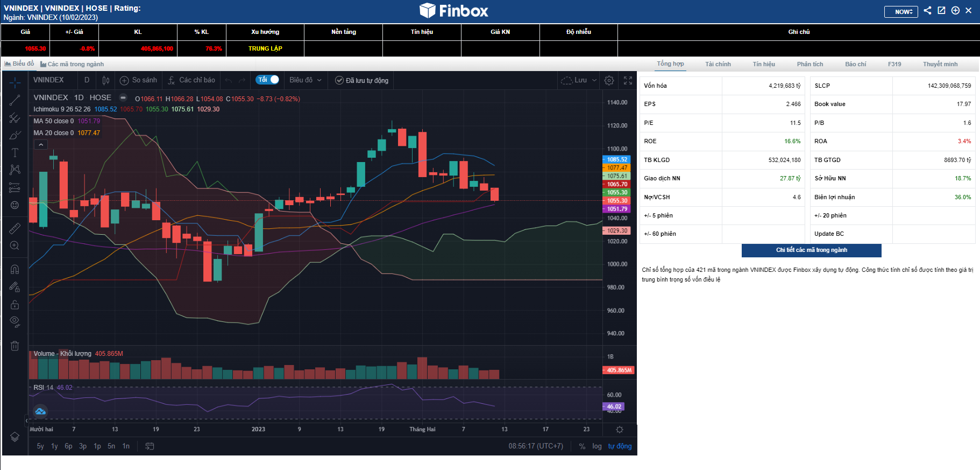
Task: Click the Lưu cloud save button
Action: point(574,80)
